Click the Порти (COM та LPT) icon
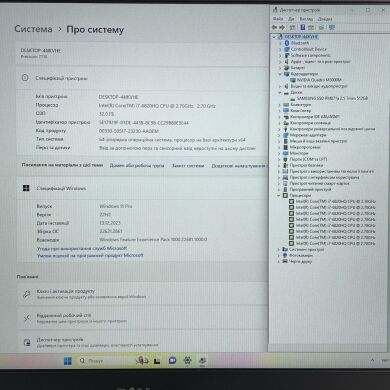The height and width of the screenshot is (390, 390). tap(286, 159)
